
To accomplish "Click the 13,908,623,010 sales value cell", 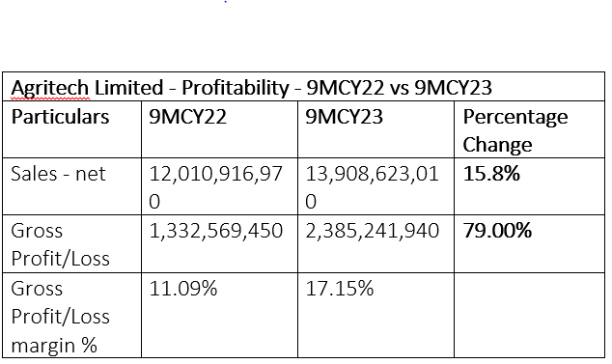I will 376,186.
